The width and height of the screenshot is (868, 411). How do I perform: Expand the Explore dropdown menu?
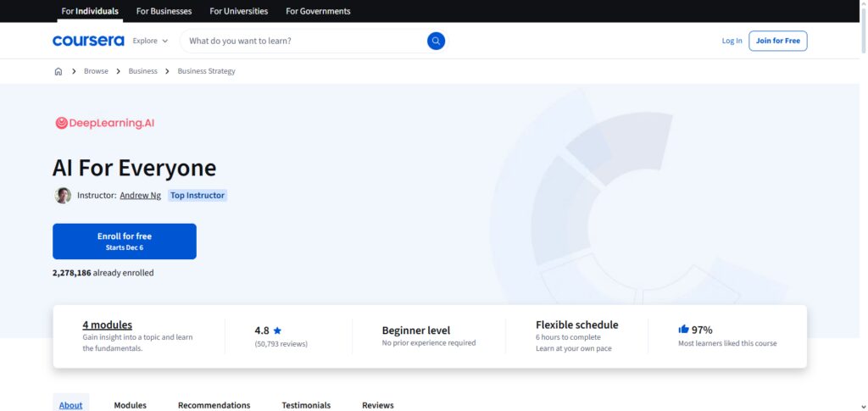click(150, 41)
